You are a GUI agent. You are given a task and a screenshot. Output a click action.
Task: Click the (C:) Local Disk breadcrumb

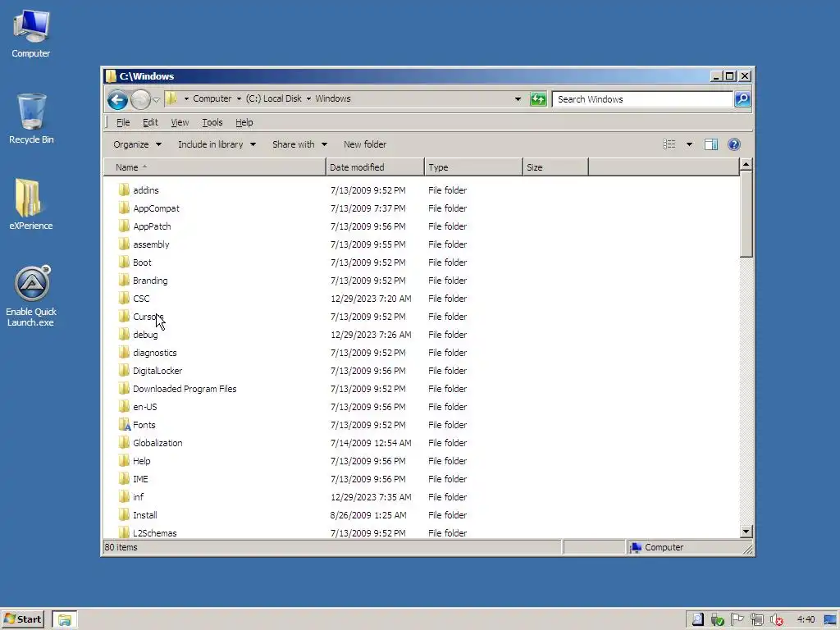[x=273, y=98]
